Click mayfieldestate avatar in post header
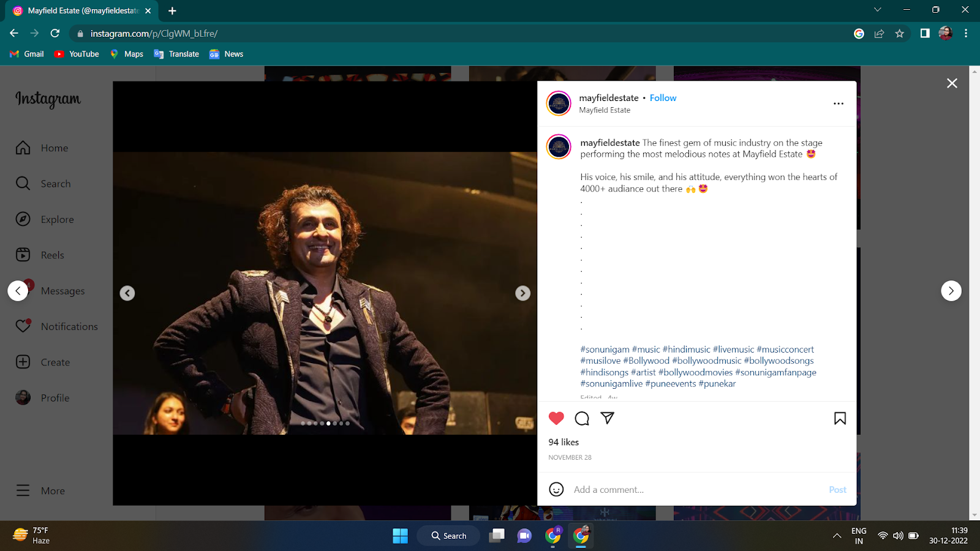980x551 pixels. coord(559,103)
